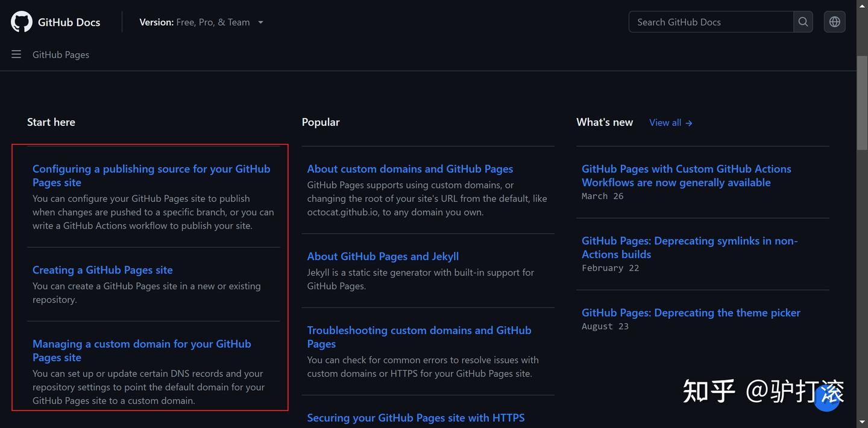Screen dimensions: 868x428
Task: Click inside the Search GitHub Docs field
Action: pos(711,22)
